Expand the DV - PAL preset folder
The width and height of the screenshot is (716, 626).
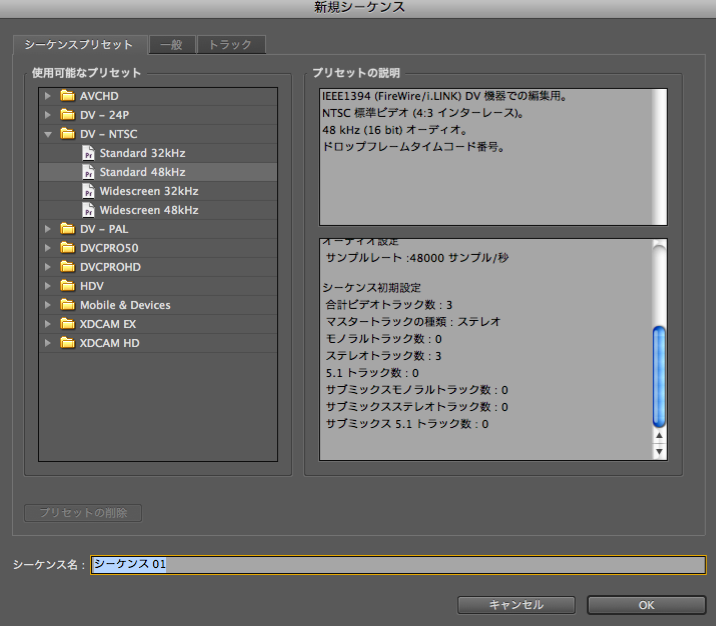point(47,229)
